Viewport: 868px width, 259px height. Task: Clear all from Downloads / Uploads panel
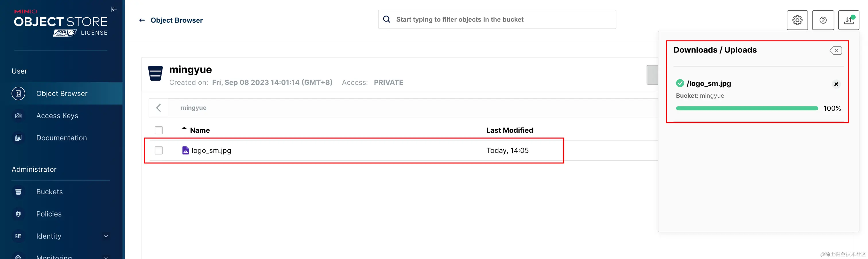pyautogui.click(x=836, y=51)
